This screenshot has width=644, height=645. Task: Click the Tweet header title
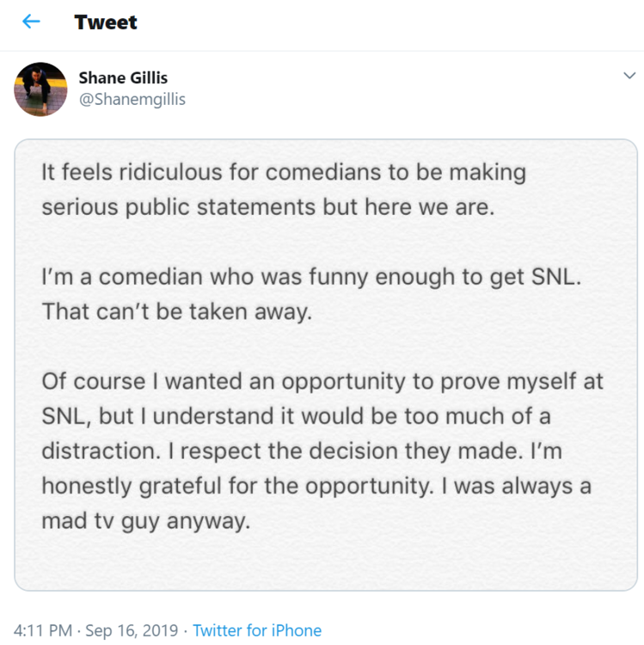[x=106, y=22]
